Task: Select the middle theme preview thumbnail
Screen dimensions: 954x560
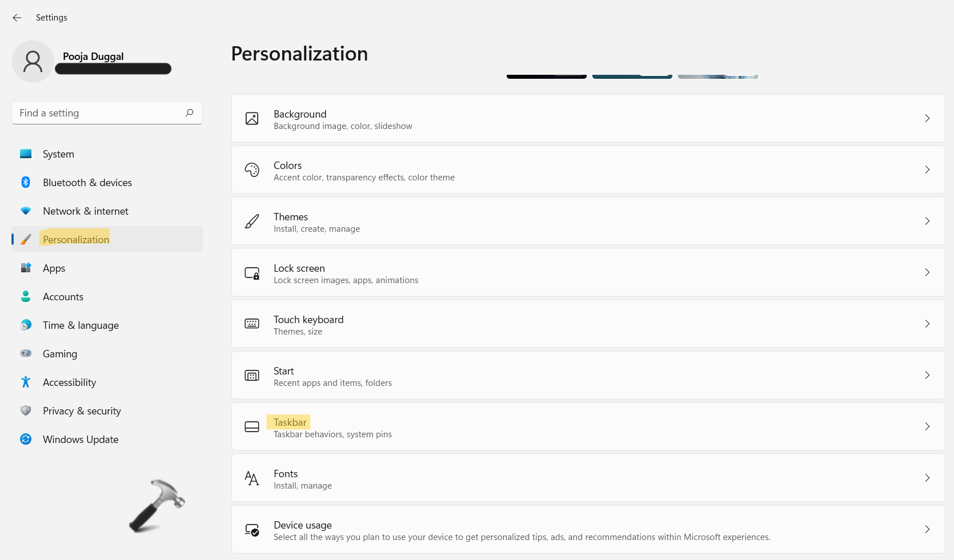Action: (632, 76)
